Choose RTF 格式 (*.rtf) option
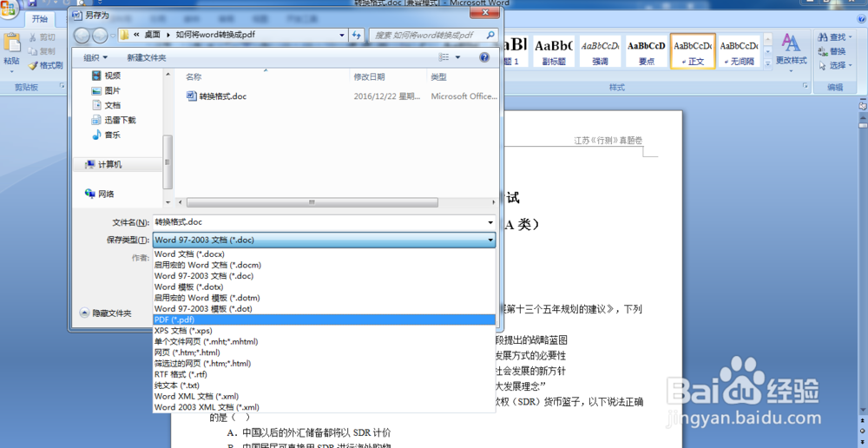 324,374
